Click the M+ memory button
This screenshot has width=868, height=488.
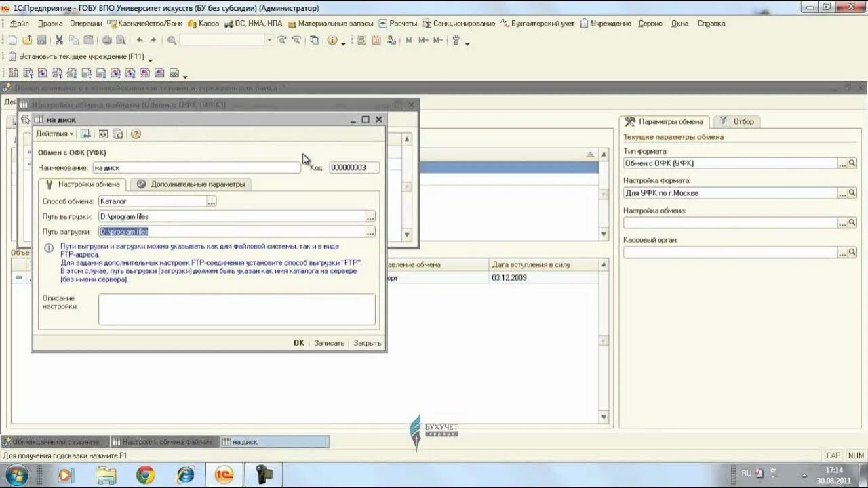[x=424, y=41]
